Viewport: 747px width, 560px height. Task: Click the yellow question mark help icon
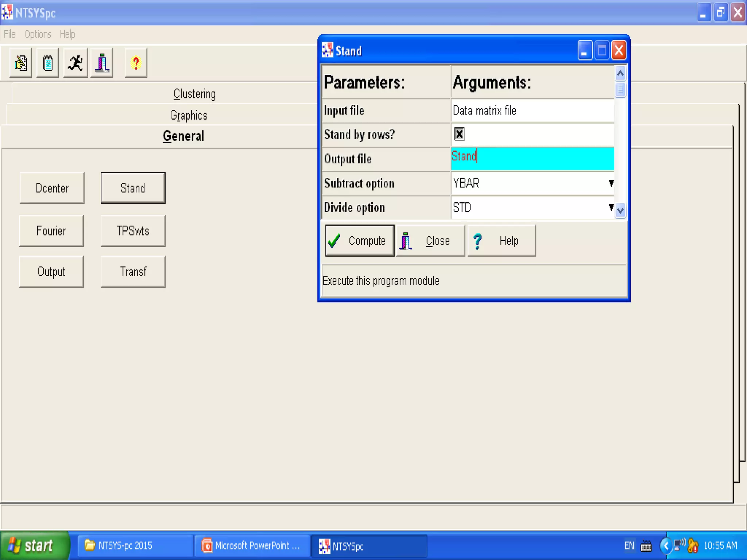(x=136, y=63)
